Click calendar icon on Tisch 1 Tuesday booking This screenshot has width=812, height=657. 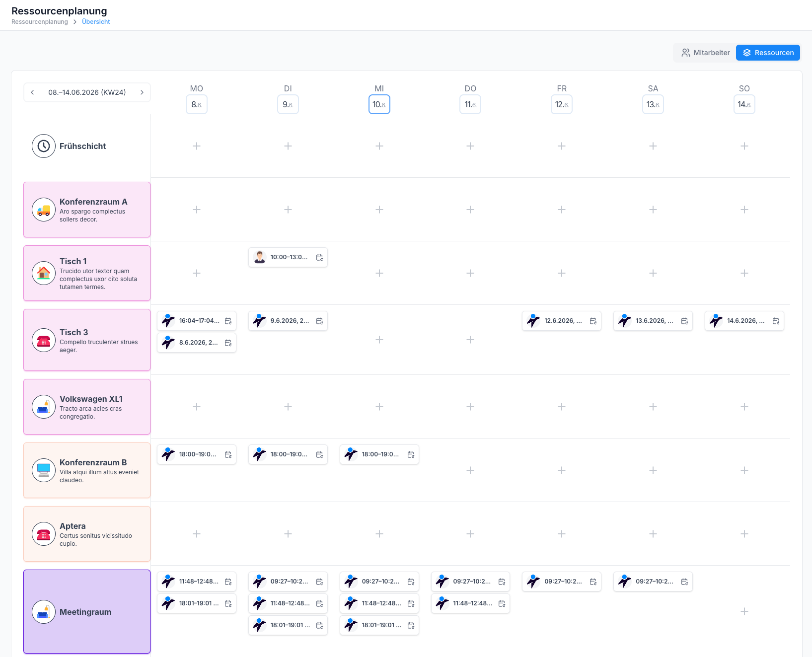pos(319,257)
